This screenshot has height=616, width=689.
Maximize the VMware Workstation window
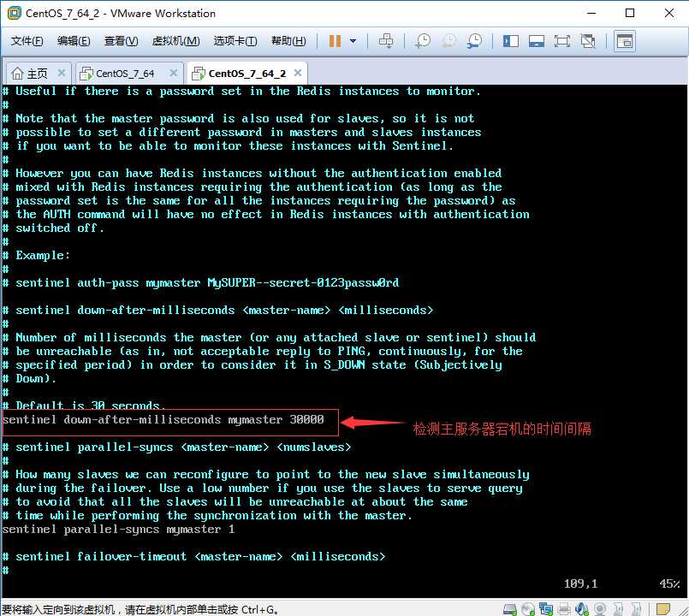click(x=630, y=13)
